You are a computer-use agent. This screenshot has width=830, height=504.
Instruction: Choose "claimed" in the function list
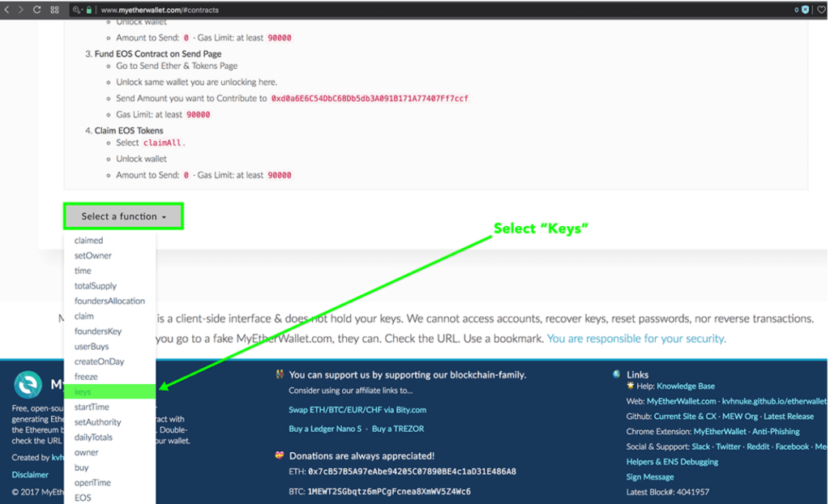pyautogui.click(x=88, y=241)
